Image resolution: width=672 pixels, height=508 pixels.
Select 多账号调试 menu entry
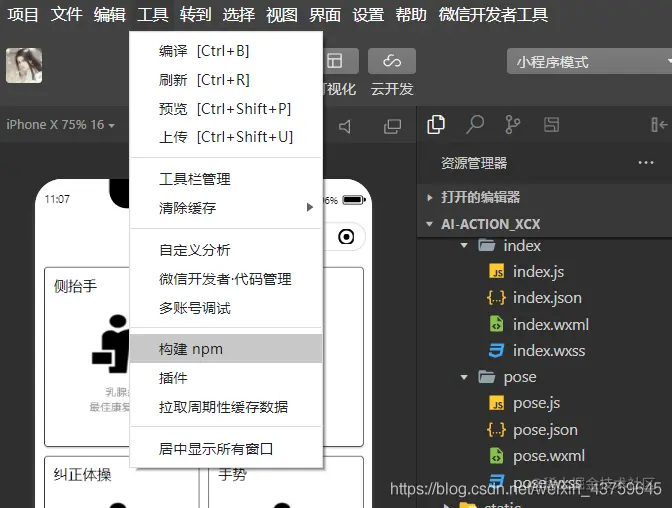[x=226, y=308]
